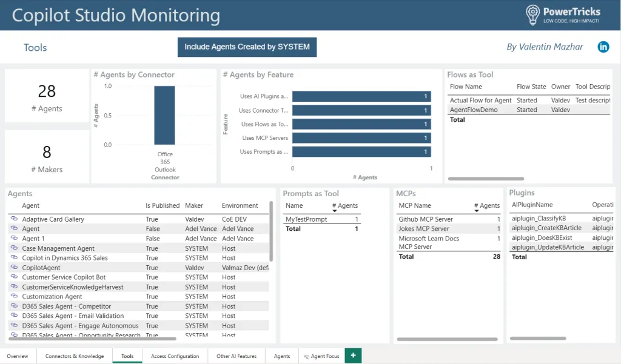Sort Flows table by Flow State header
This screenshot has height=364, width=621.
coord(531,87)
